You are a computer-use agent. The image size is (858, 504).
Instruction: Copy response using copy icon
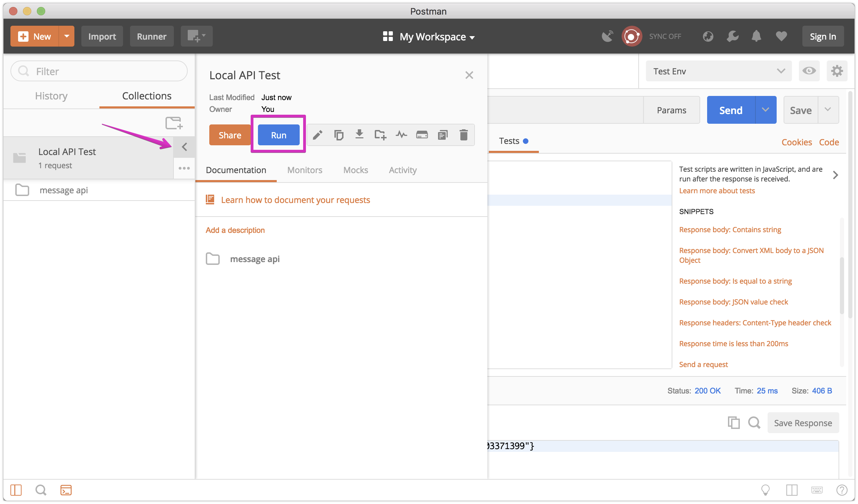pos(734,423)
